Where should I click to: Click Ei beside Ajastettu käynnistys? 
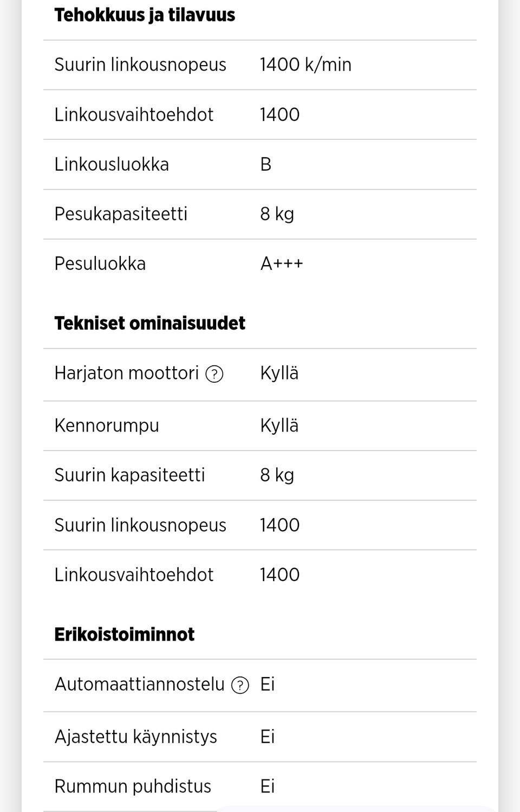(268, 737)
